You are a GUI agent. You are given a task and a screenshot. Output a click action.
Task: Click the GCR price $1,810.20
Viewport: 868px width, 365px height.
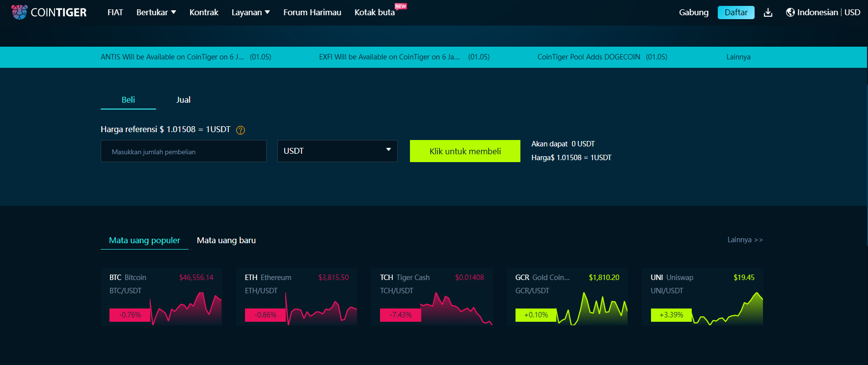tap(604, 278)
